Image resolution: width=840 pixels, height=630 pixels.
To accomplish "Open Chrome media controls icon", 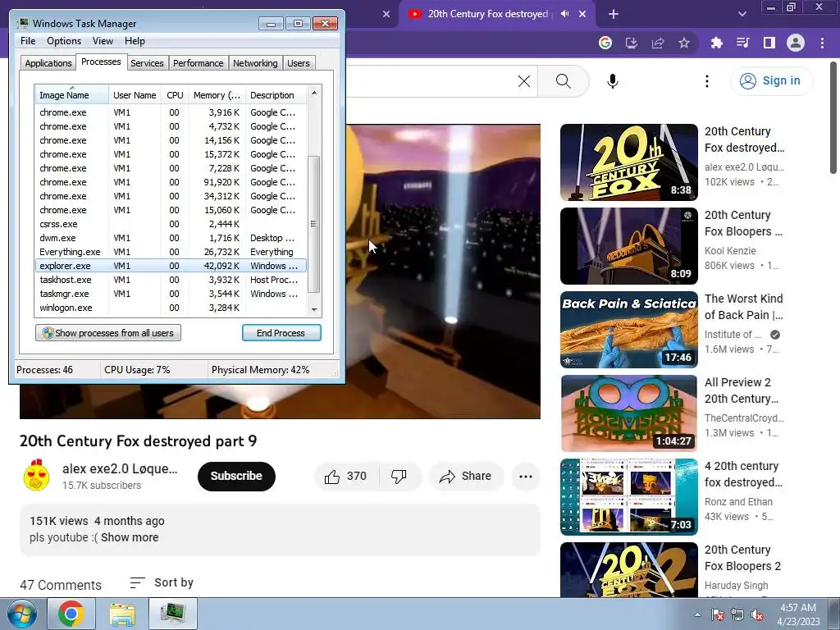I will pos(743,43).
